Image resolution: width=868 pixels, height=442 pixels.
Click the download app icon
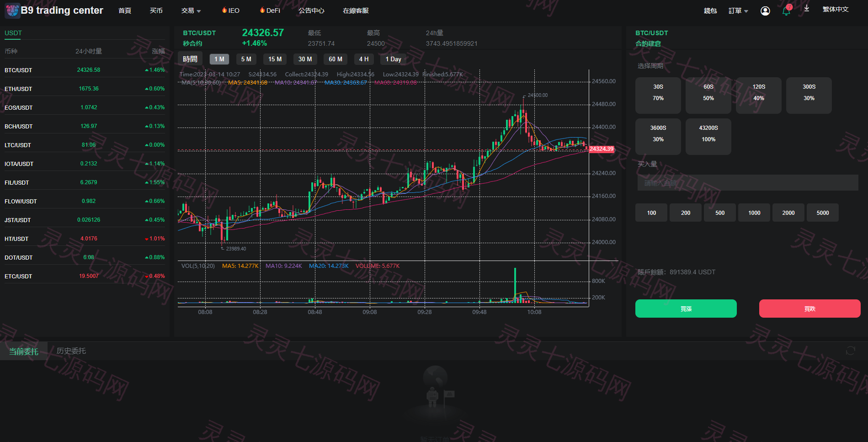807,9
